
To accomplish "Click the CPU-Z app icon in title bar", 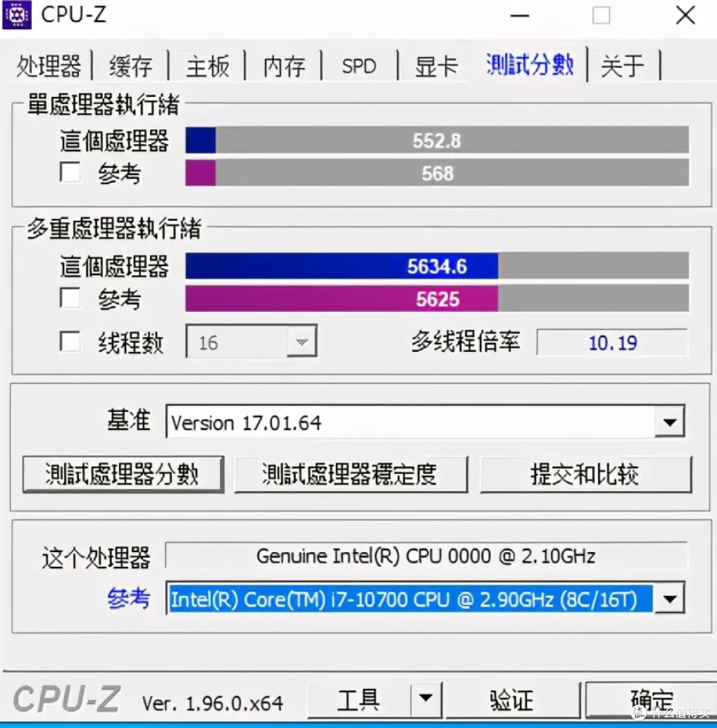I will (17, 15).
